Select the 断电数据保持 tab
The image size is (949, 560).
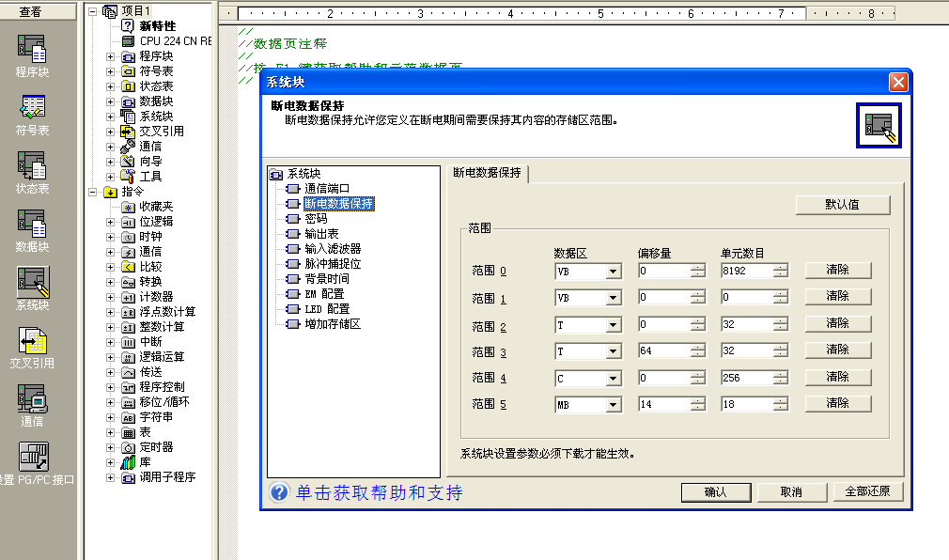(487, 173)
